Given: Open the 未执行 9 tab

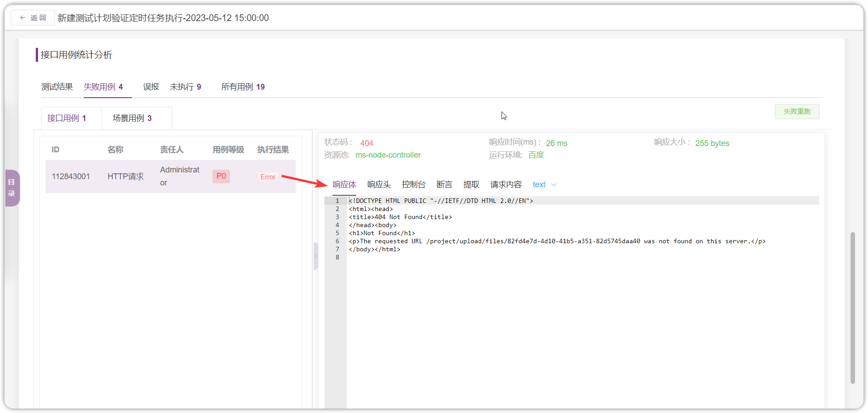Looking at the screenshot, I should (x=186, y=87).
